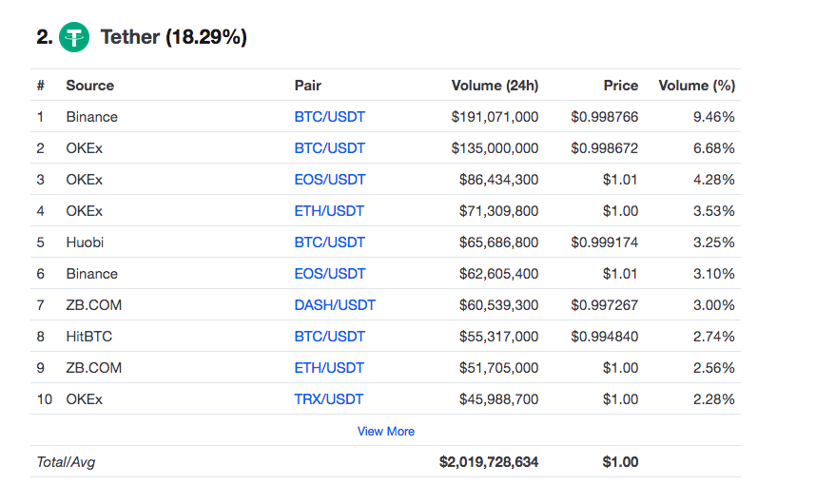Click the $135,000,000 volume value
Image resolution: width=835 pixels, height=504 pixels.
click(x=495, y=148)
